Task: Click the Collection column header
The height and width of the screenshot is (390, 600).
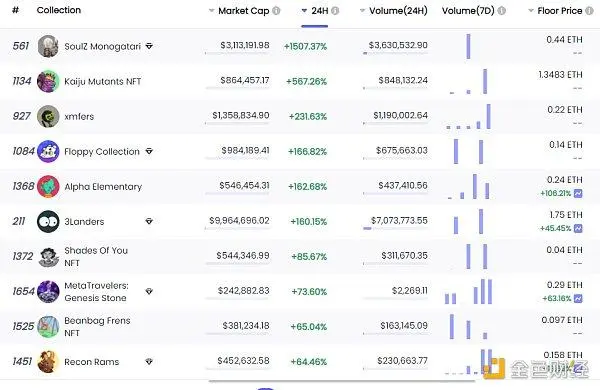Action: 59,10
